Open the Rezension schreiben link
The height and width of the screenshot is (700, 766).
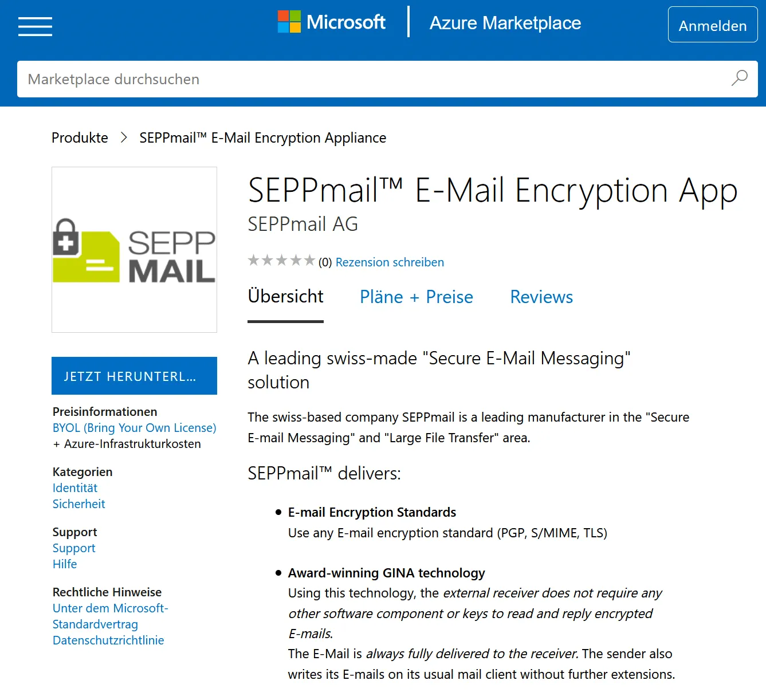click(390, 262)
